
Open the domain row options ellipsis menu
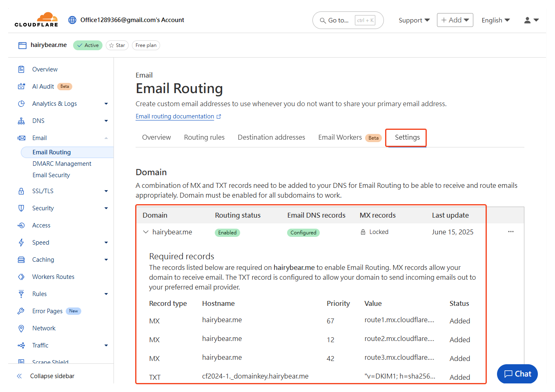tap(510, 232)
